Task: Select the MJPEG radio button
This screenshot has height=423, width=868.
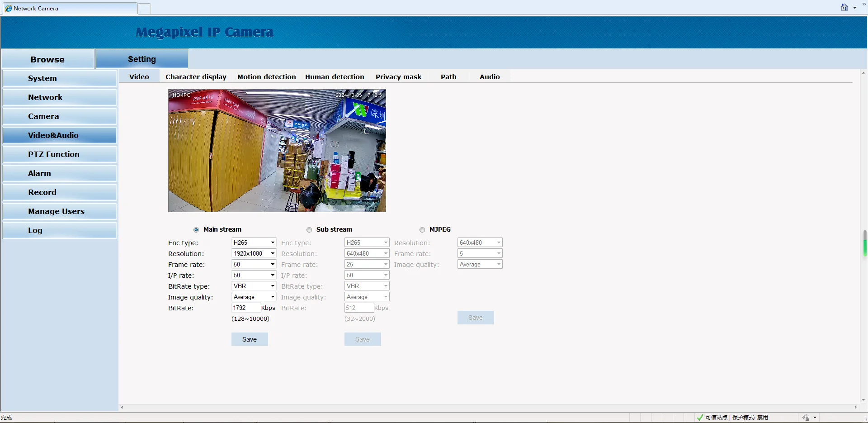Action: [x=422, y=230]
